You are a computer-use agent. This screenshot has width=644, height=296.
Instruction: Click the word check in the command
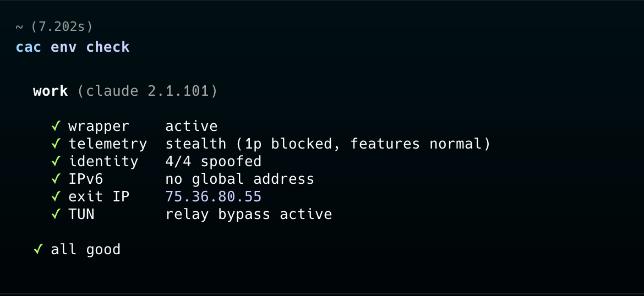pyautogui.click(x=108, y=47)
